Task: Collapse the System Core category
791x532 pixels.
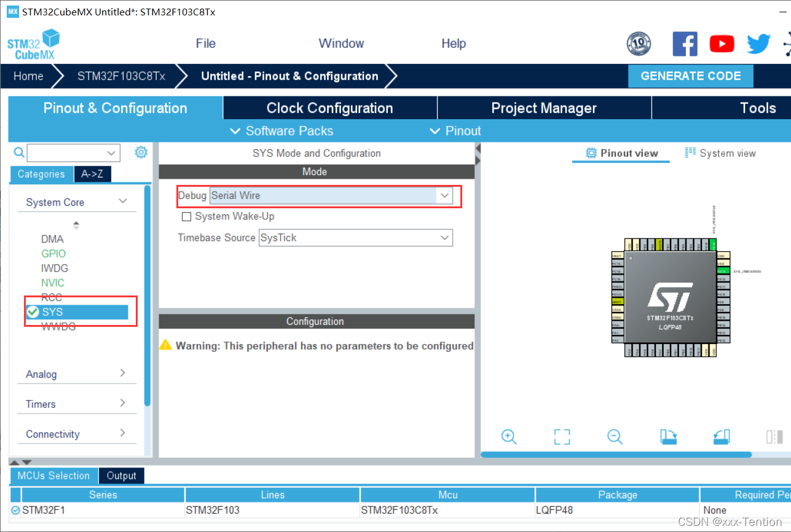Action: coord(122,201)
